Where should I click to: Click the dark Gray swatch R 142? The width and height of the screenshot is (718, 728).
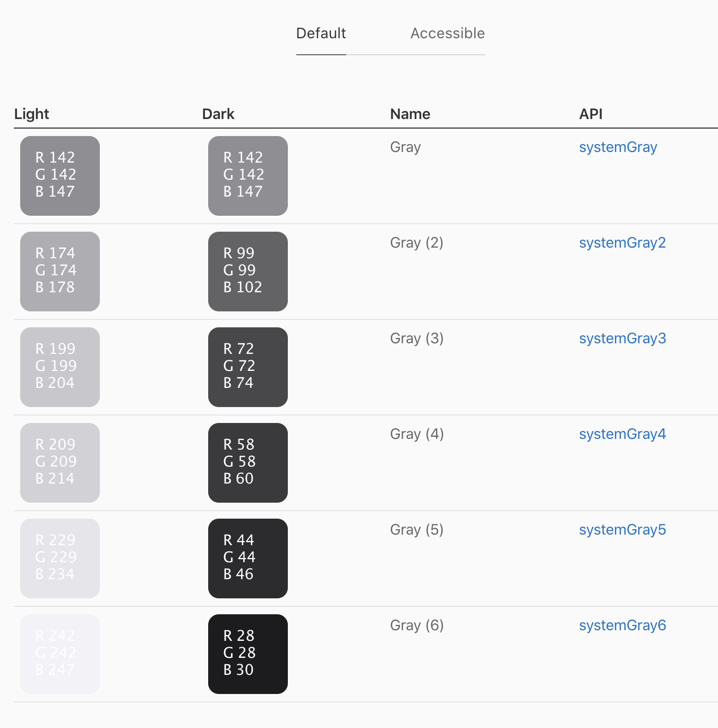point(248,176)
